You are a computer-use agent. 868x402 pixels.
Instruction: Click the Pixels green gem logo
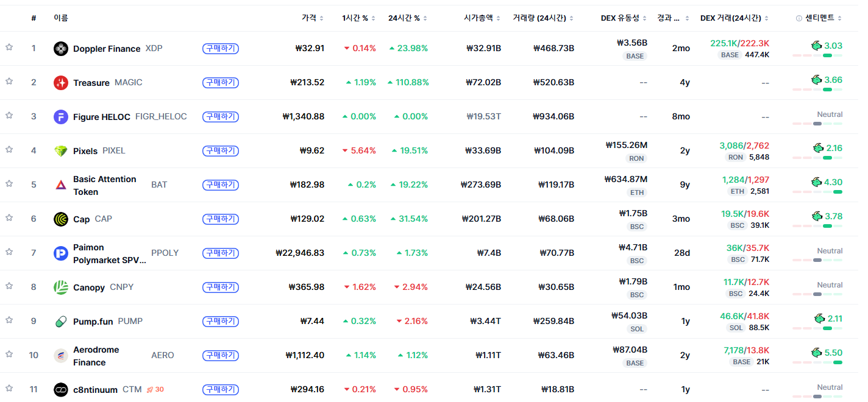(x=60, y=151)
